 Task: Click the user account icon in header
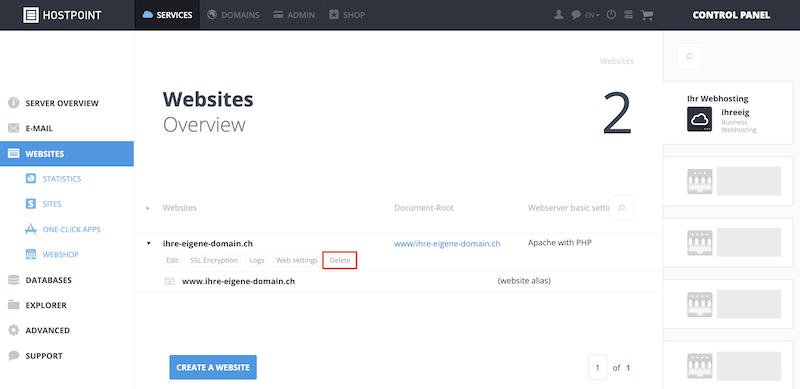[559, 15]
